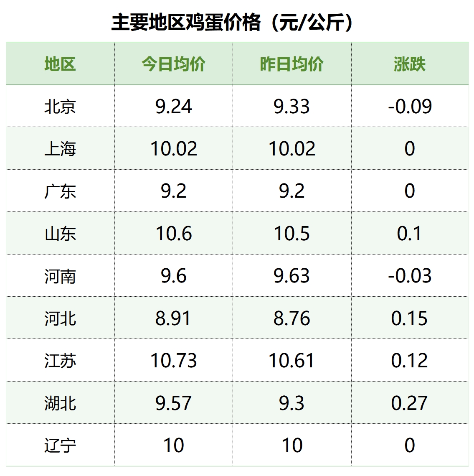Select the 0.27 change for 湖北

(410, 403)
